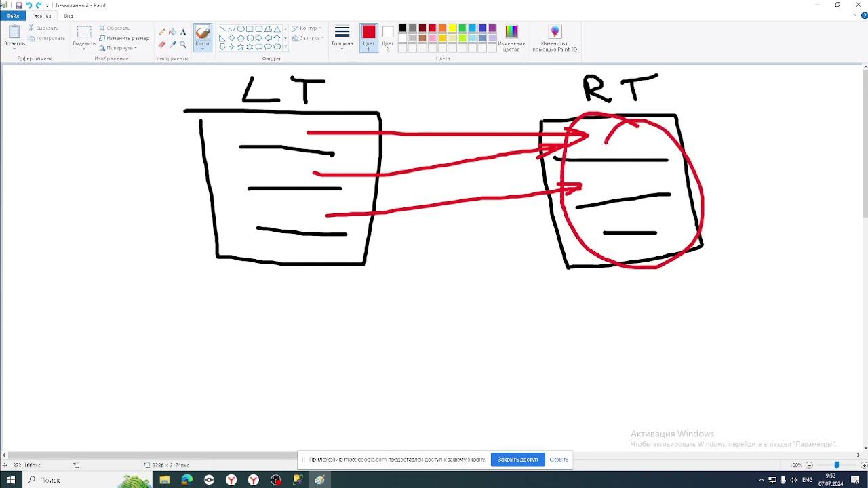Save the drawing using the quick-access save icon
Screen dimensions: 868x488
point(18,5)
